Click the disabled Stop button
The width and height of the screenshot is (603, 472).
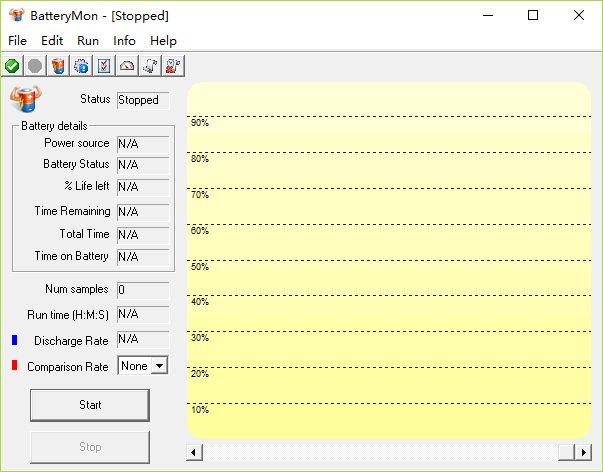coord(90,447)
